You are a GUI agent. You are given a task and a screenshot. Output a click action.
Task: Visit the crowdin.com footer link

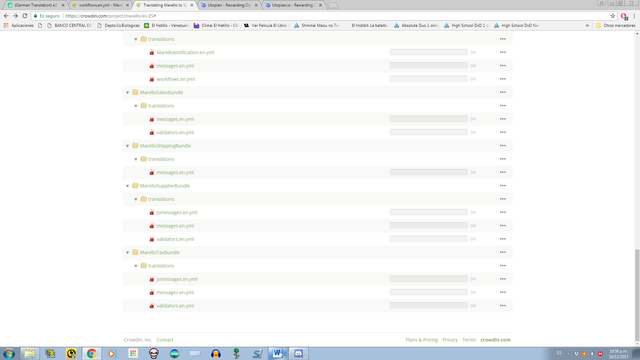tap(496, 340)
